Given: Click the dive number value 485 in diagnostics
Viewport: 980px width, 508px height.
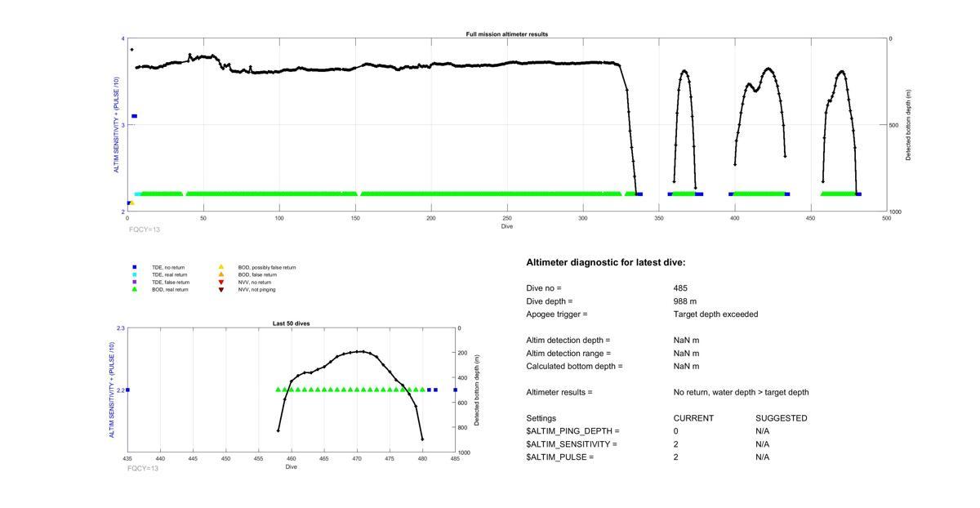Looking at the screenshot, I should point(680,288).
